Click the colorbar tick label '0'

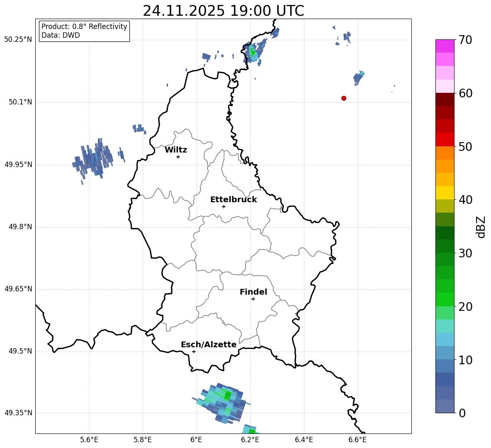(462, 413)
